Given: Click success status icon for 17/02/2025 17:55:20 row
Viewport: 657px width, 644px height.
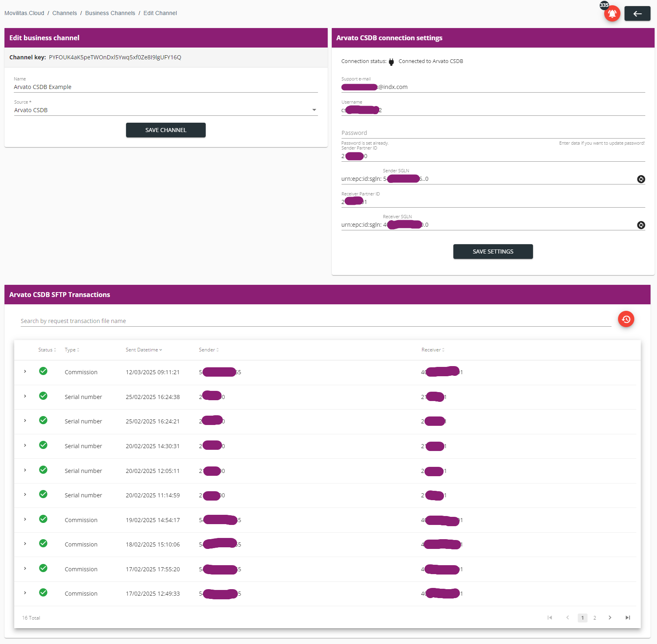Looking at the screenshot, I should click(x=43, y=568).
